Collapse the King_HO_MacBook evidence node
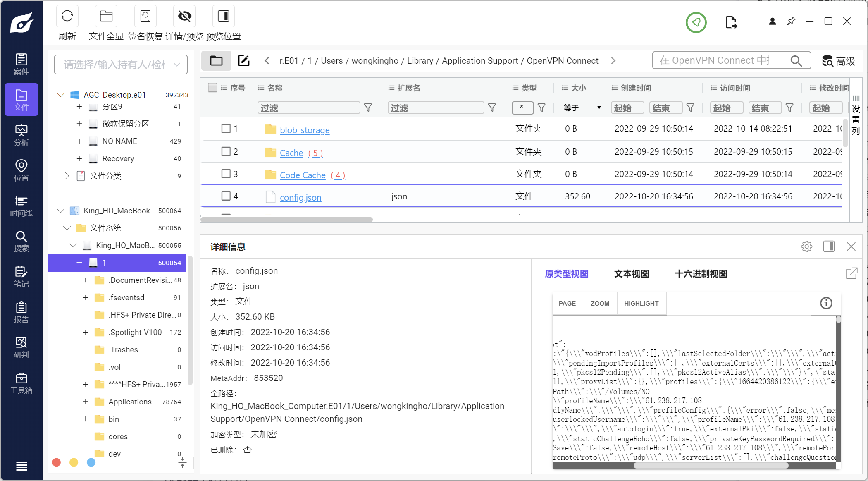The image size is (868, 481). 61,211
